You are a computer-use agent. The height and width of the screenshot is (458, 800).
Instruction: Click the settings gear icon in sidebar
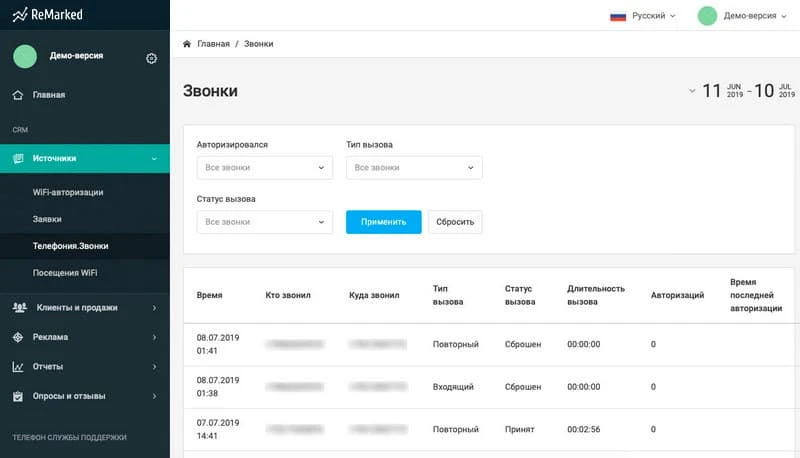click(x=151, y=58)
